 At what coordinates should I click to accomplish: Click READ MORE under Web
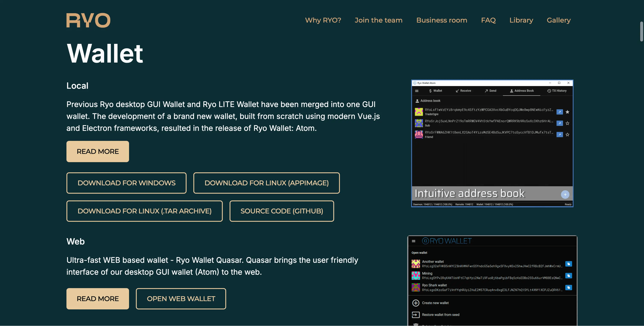[x=98, y=299]
